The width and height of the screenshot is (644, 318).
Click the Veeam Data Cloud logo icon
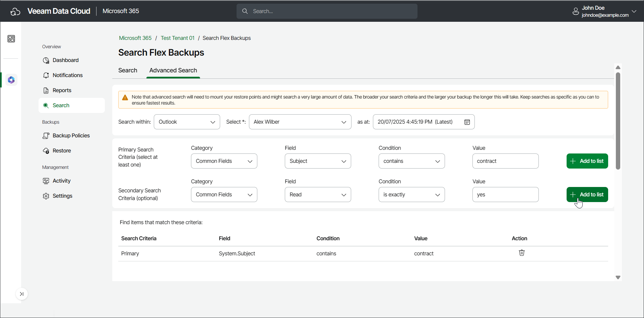pyautogui.click(x=15, y=11)
